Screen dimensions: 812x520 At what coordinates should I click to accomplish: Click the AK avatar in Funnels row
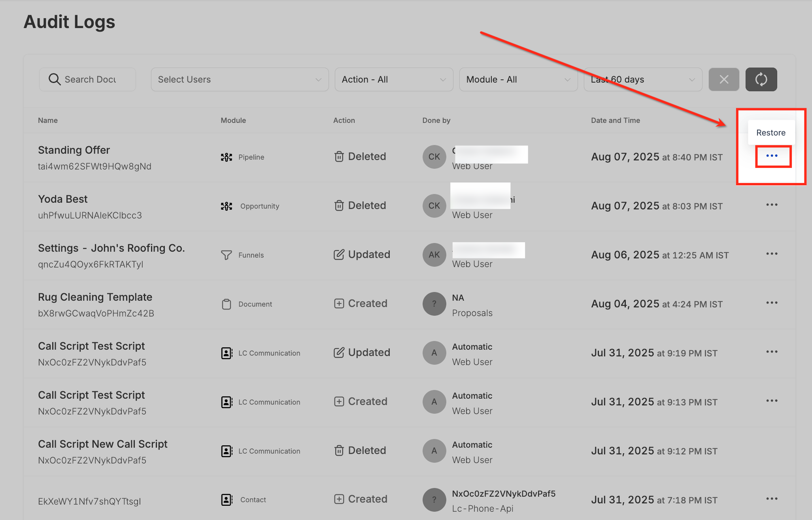click(x=434, y=255)
